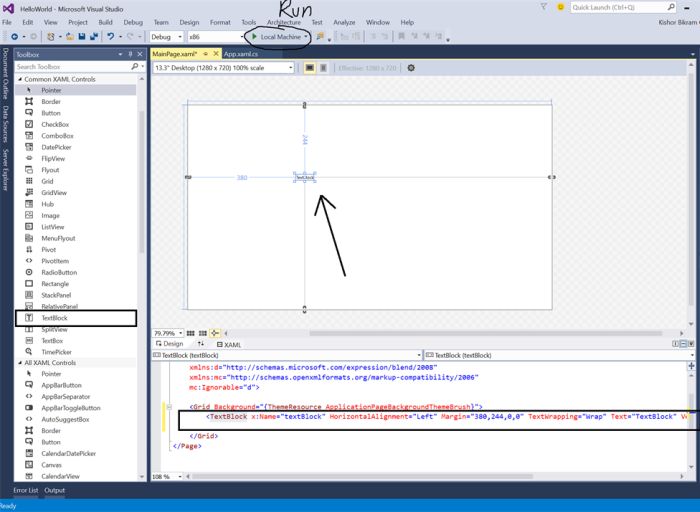Open the Build menu
Screen dimensions: 700x512
point(105,22)
